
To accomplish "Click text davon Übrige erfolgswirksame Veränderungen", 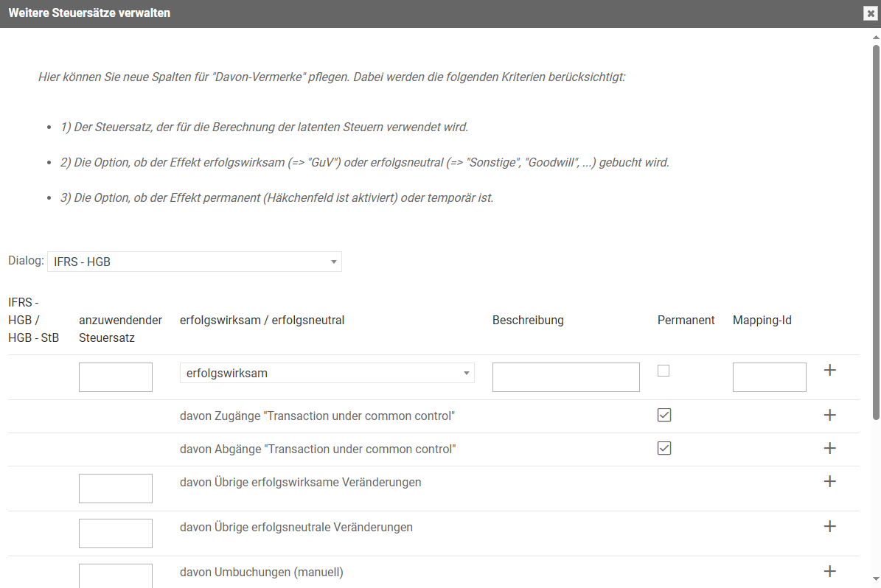I will point(301,483).
